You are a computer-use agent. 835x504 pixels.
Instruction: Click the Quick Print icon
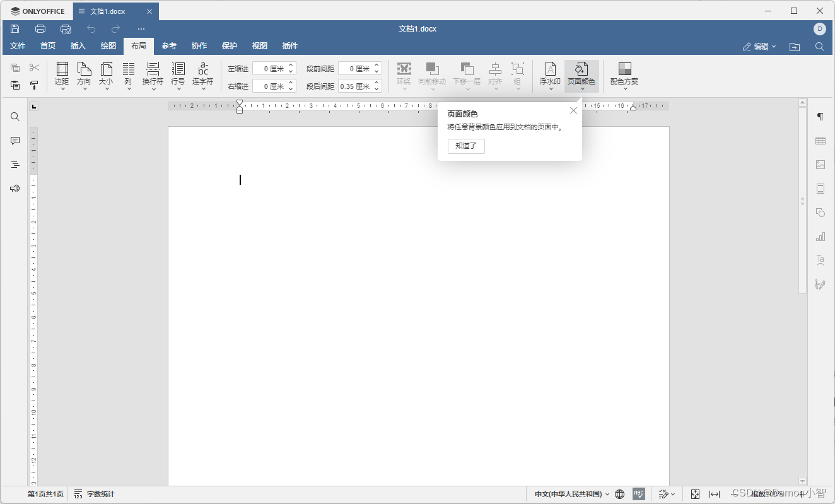tap(66, 29)
